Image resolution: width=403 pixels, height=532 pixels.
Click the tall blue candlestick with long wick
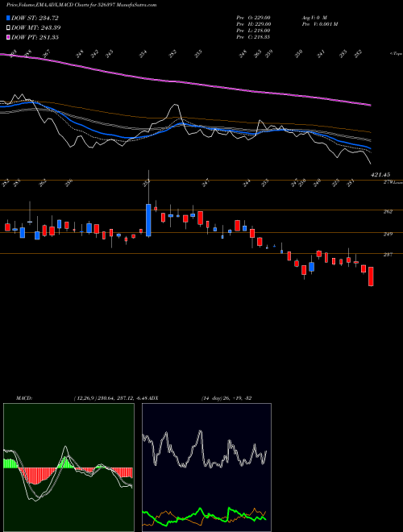click(x=148, y=220)
